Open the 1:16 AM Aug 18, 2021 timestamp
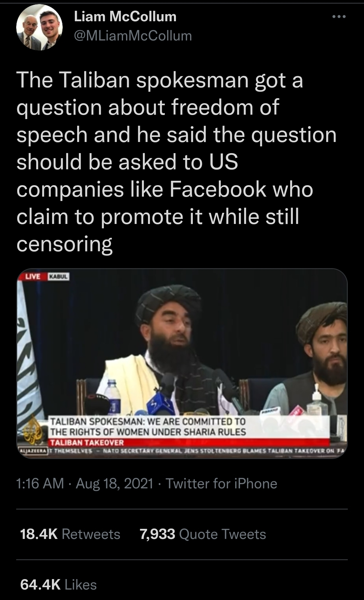 [85, 484]
